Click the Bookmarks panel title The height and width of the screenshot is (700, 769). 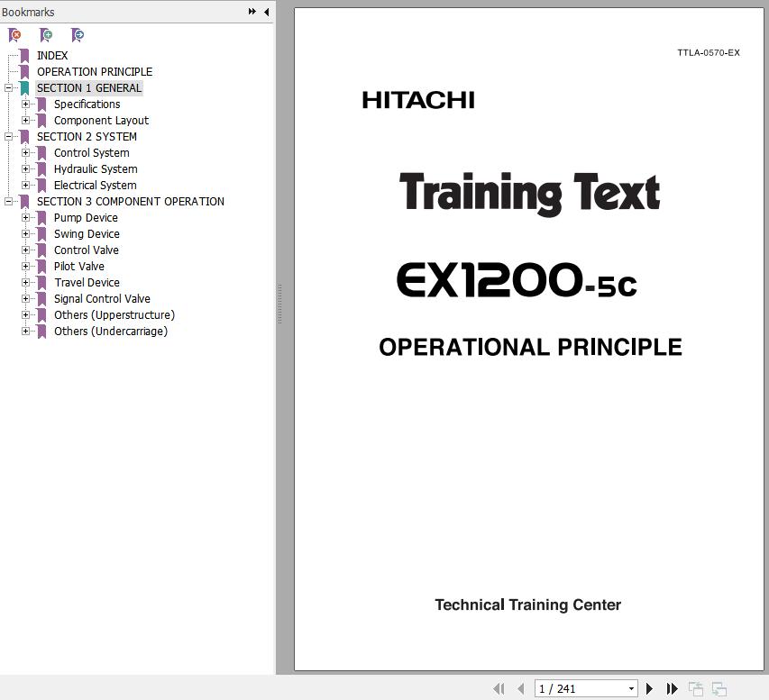[28, 13]
